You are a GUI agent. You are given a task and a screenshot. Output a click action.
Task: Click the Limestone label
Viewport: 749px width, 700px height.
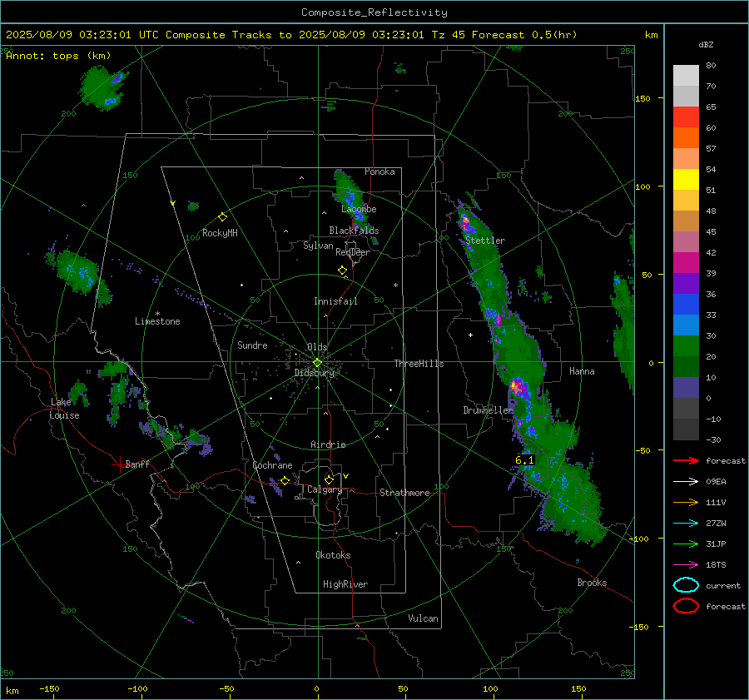coord(157,321)
